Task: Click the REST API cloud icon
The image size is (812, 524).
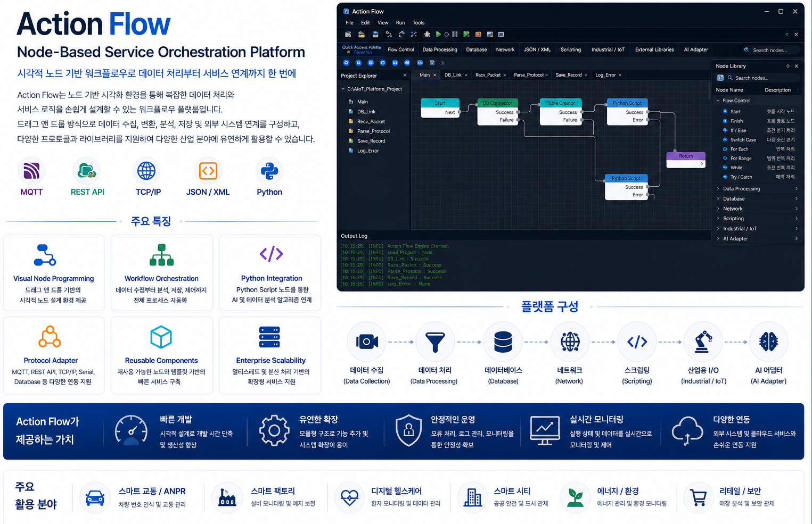Action: point(86,171)
